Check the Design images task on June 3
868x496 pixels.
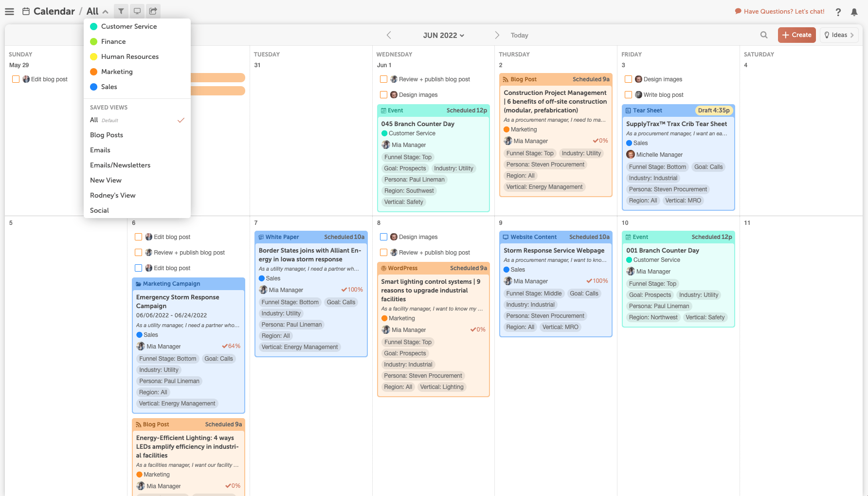[x=628, y=78]
